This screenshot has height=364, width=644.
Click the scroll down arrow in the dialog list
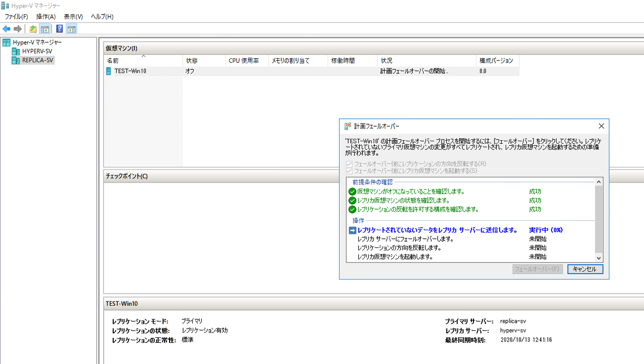598,258
